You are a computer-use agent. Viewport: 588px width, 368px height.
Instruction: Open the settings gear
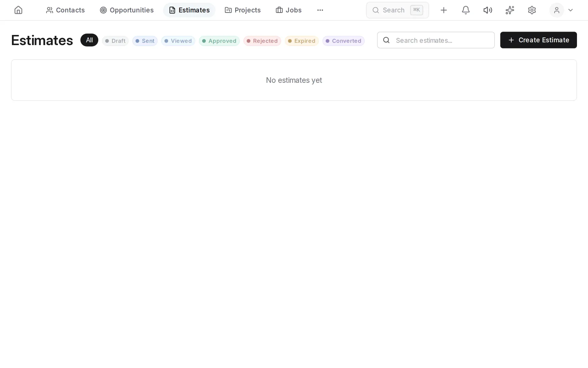[532, 10]
